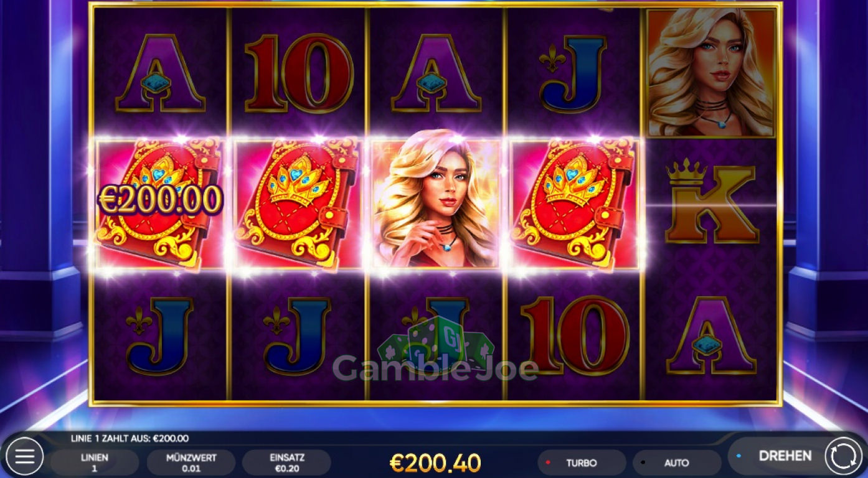Click the GambleJoe watermark logo
The height and width of the screenshot is (478, 868).
435,355
